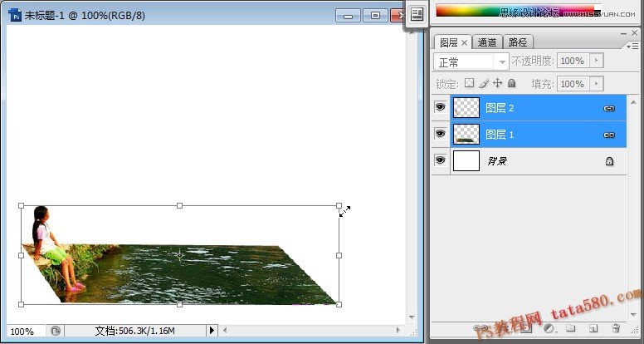Click the Layers panel scrollbar up arrow
Viewport: 644px width, 344px height.
coord(633,102)
